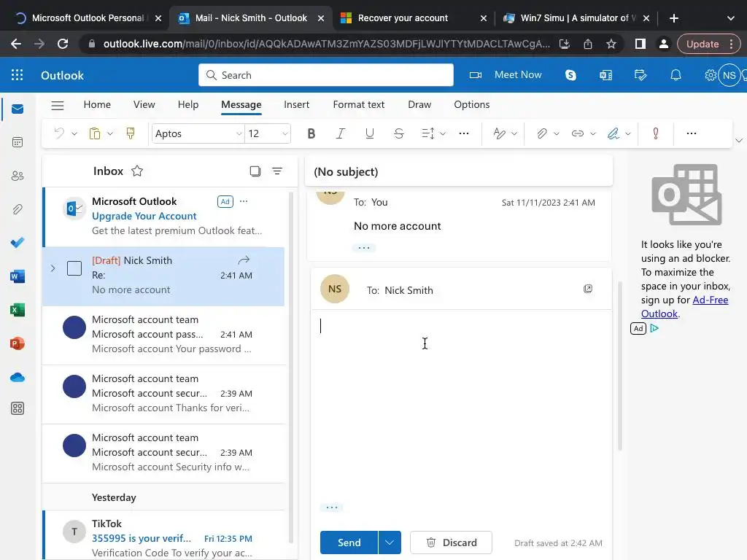This screenshot has width=747, height=560.
Task: Launch Word from the sidebar
Action: pyautogui.click(x=18, y=276)
